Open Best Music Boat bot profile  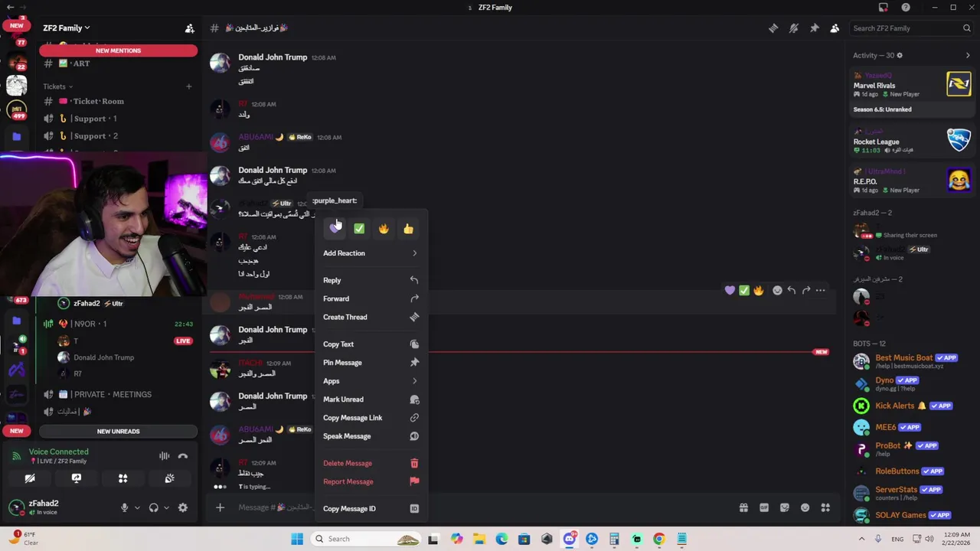[x=913, y=360]
